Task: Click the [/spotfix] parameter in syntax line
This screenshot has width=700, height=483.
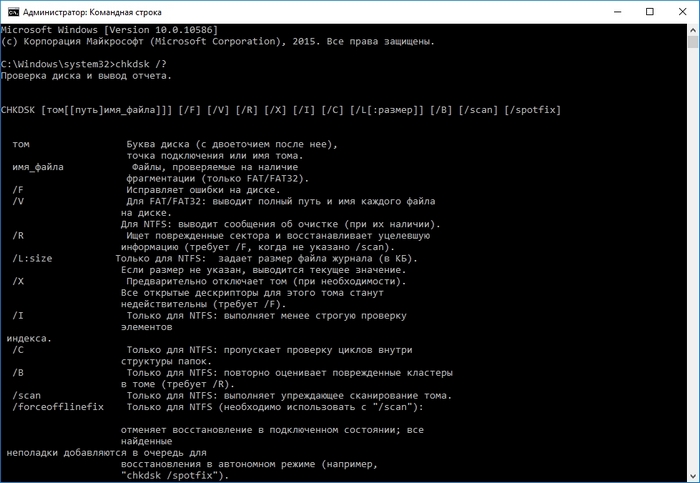Action: pos(533,108)
